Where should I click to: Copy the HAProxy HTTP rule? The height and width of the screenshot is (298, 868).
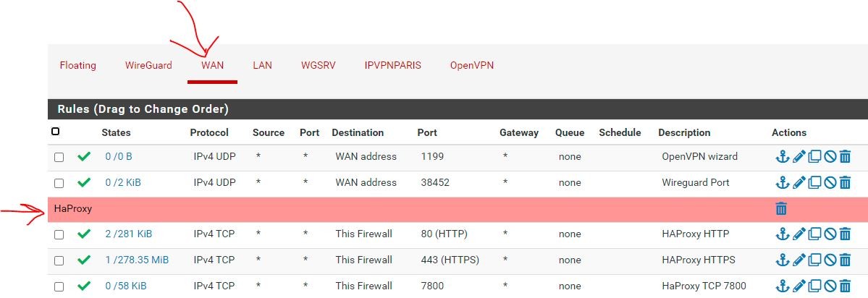pyautogui.click(x=814, y=234)
